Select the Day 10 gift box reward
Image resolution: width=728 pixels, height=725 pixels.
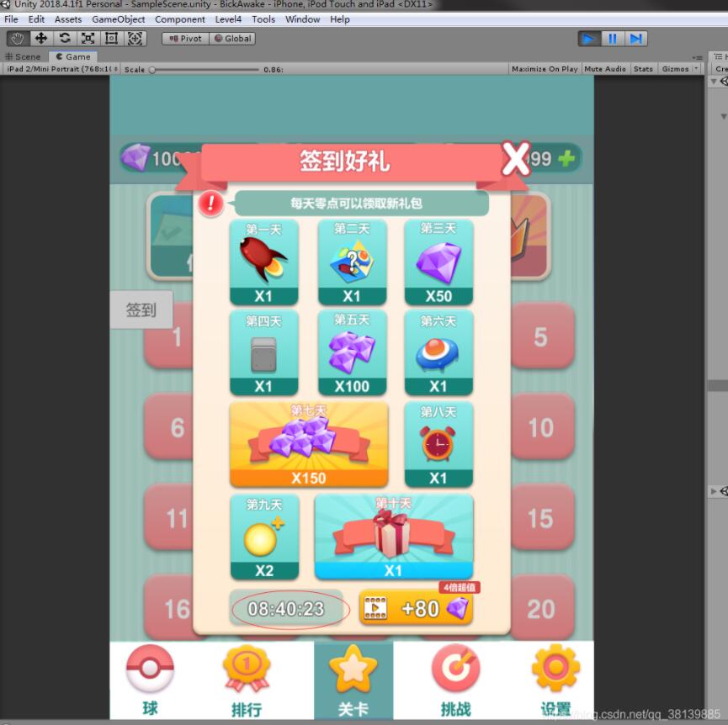394,537
